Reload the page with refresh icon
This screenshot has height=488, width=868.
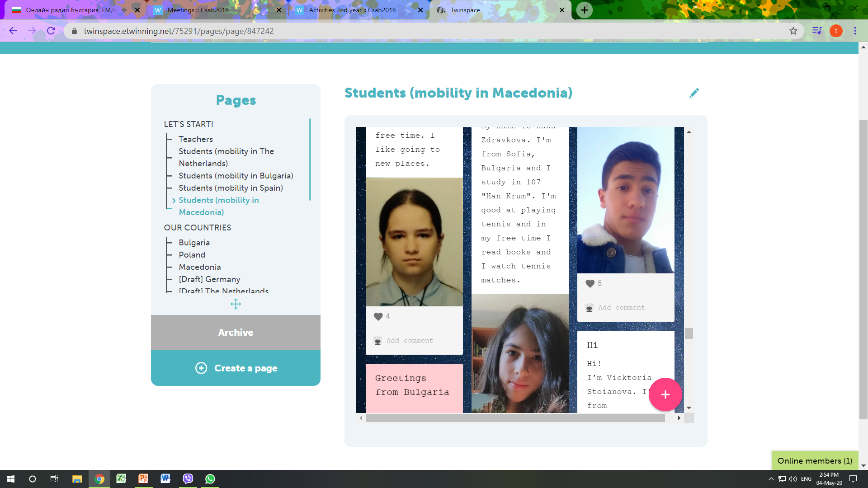[51, 31]
